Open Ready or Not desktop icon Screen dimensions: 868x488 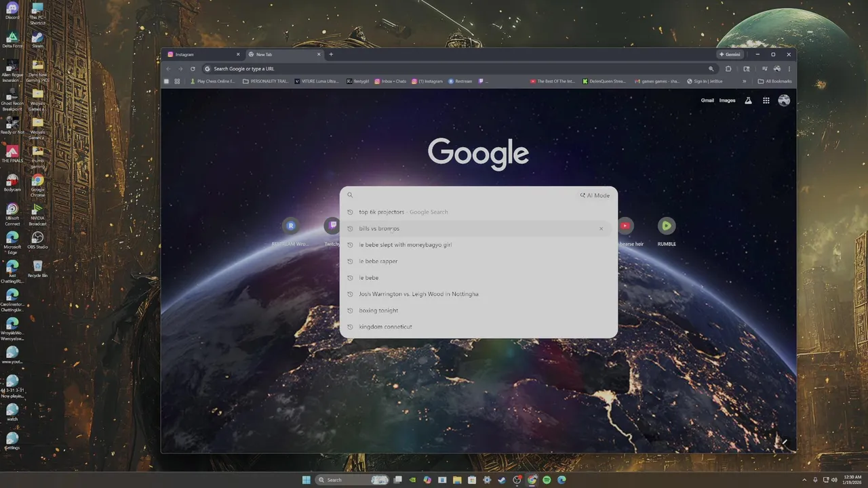coord(12,125)
